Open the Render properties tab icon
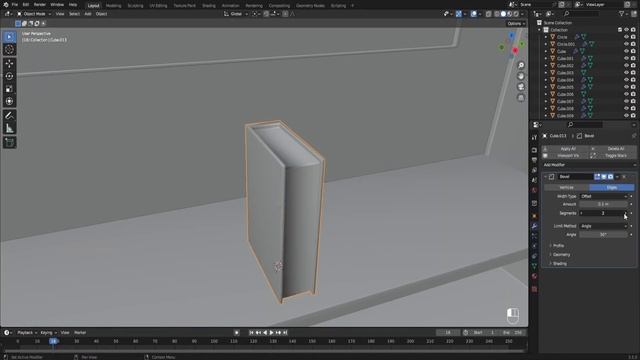This screenshot has width=640, height=360. click(534, 150)
